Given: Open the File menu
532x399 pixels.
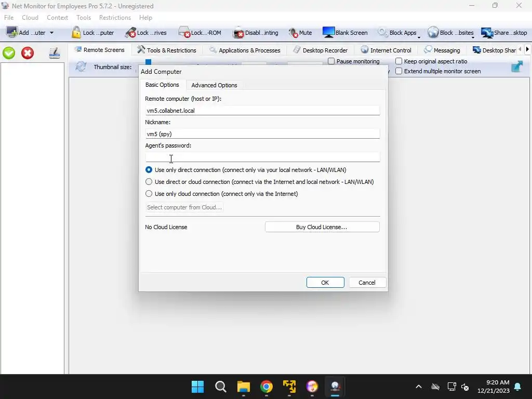Looking at the screenshot, I should click(9, 17).
